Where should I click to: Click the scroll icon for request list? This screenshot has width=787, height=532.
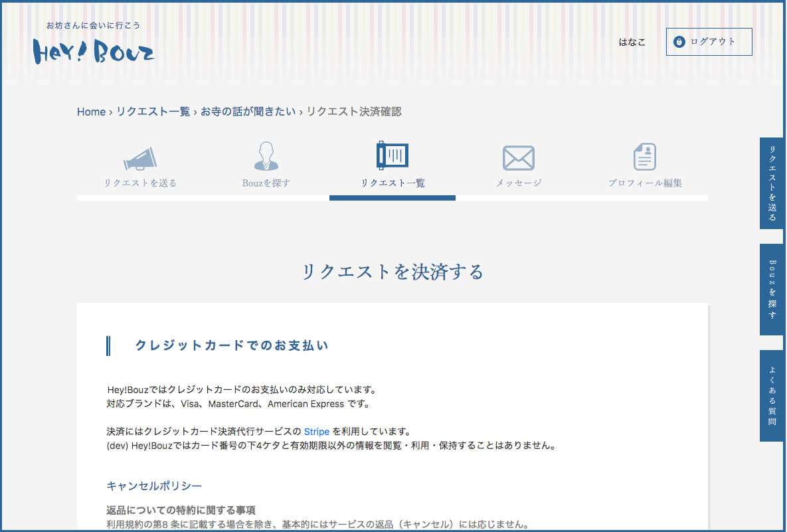(x=392, y=155)
